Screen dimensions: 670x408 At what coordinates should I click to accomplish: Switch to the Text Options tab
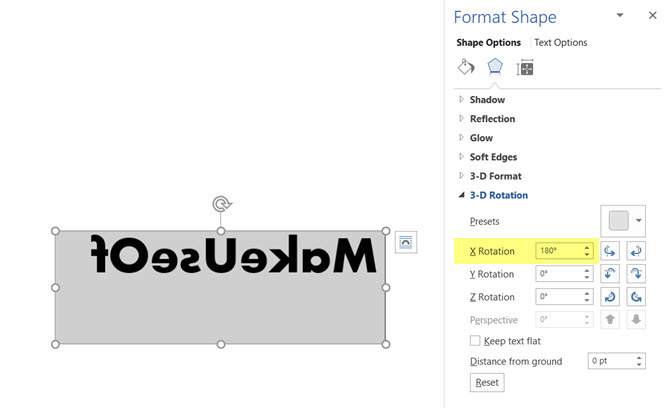pyautogui.click(x=561, y=42)
